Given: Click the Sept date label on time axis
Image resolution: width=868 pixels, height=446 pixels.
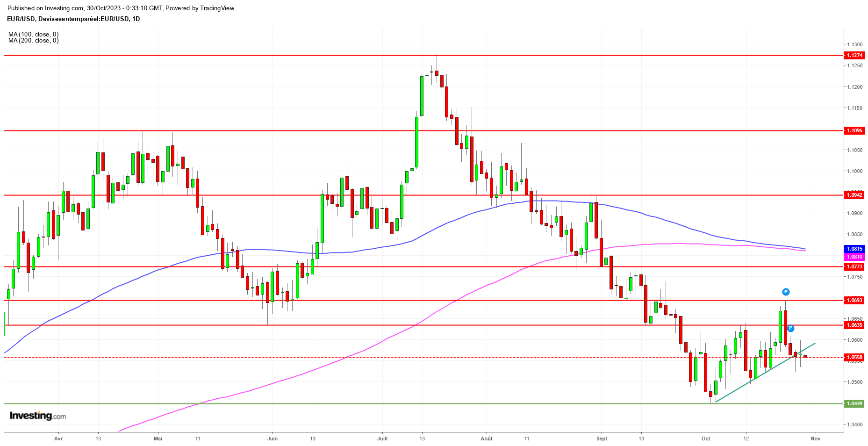Looking at the screenshot, I should coord(602,439).
